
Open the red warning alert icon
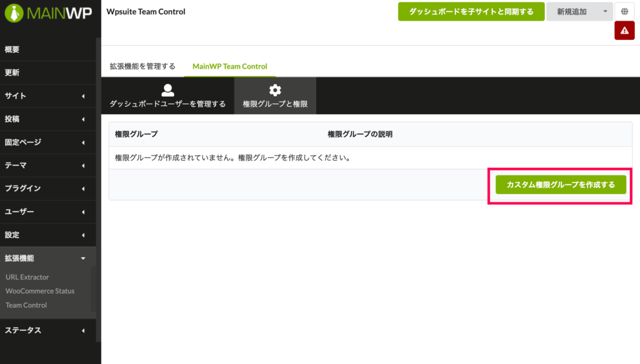(624, 31)
